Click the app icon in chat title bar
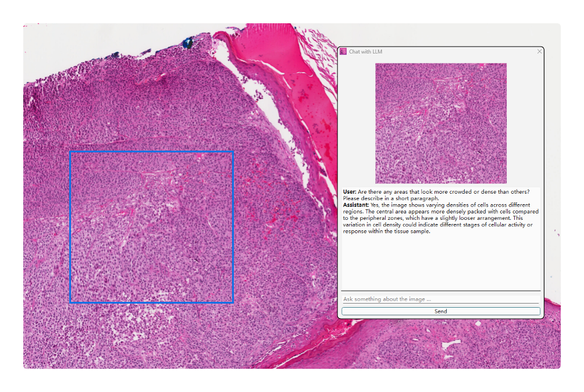Image resolution: width=584 pixels, height=392 pixels. click(343, 52)
